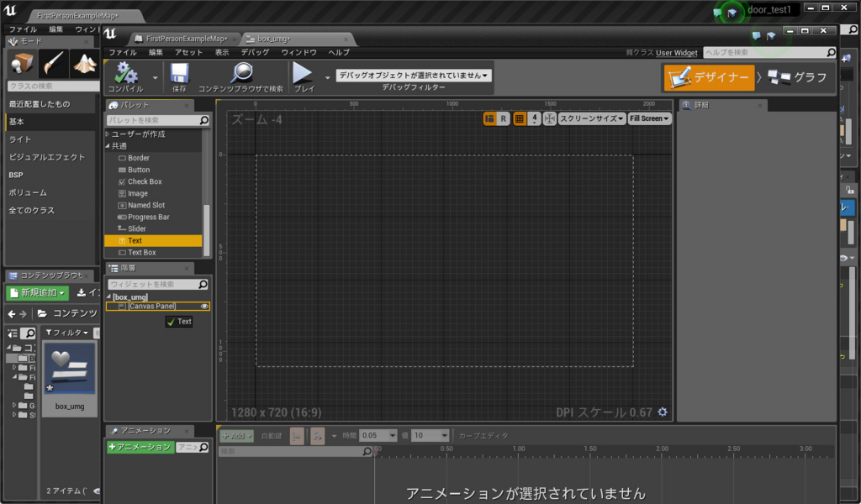Click the zoom-to-fit icon in designer
The image size is (861, 504).
[x=549, y=118]
